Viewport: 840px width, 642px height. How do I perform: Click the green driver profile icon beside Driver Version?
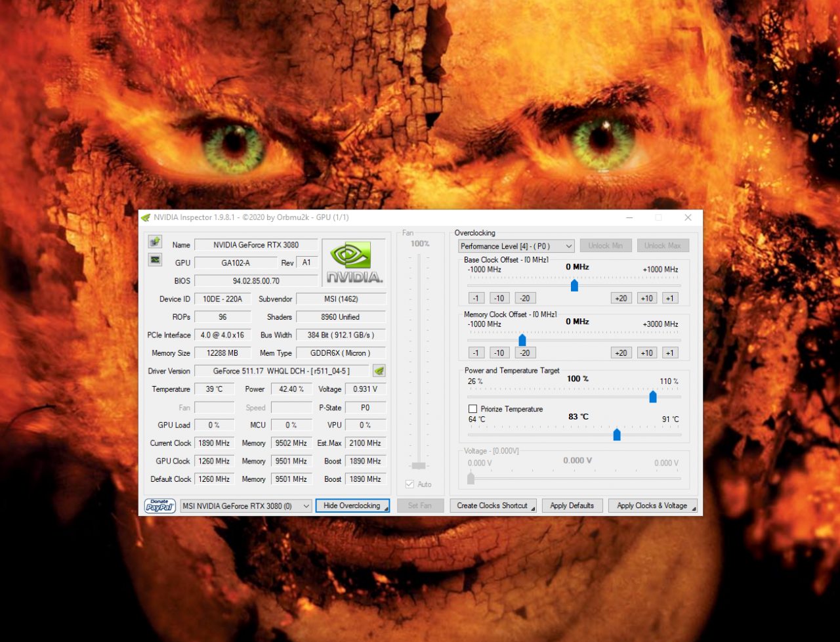[x=379, y=371]
